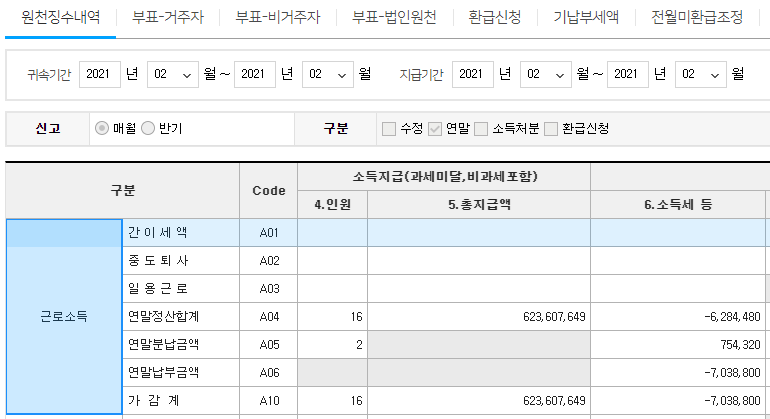Expand the 지급기간 end month dropdown

[x=701, y=74]
